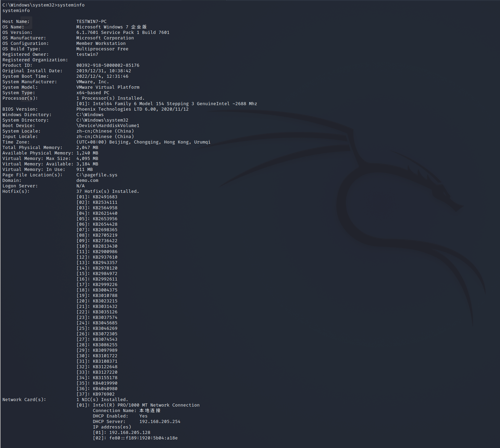Click IPv4 address 192.168.205.128
Image resolution: width=500 pixels, height=448 pixels.
130,433
